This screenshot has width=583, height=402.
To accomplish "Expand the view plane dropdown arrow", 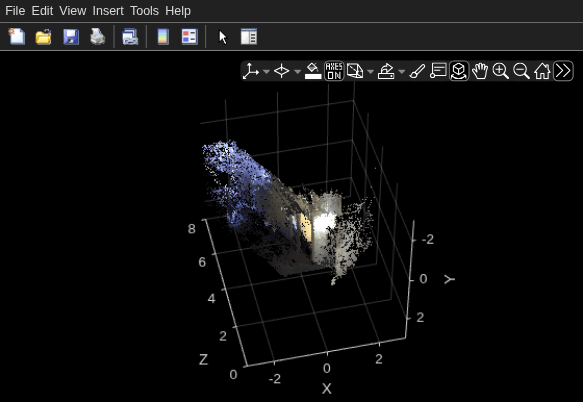I will click(370, 71).
